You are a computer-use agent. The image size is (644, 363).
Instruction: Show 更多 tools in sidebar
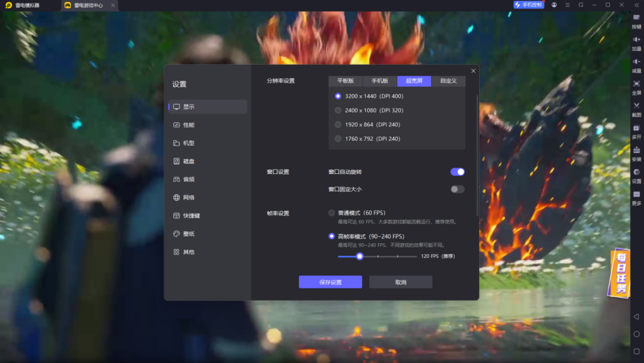636,197
